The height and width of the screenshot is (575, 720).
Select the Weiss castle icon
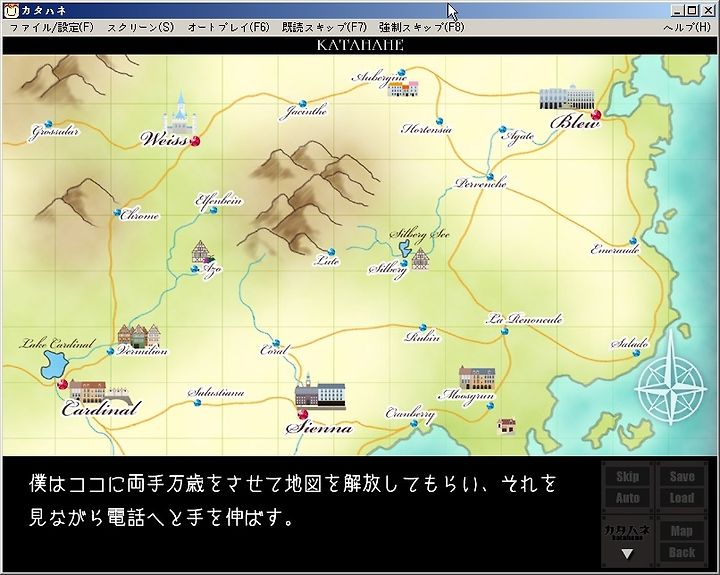click(x=180, y=113)
